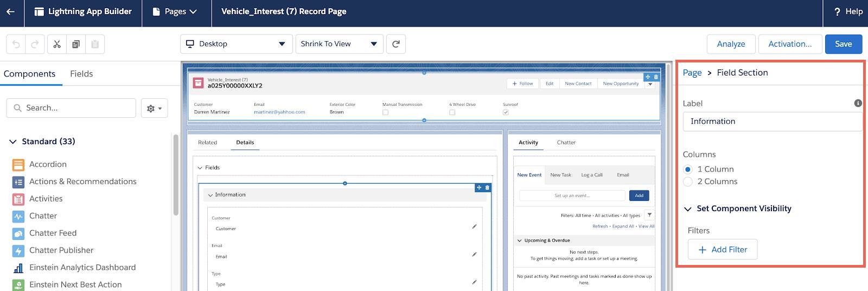Open the components gear settings menu
Image resolution: width=868 pixels, height=291 pixels.
tap(154, 108)
